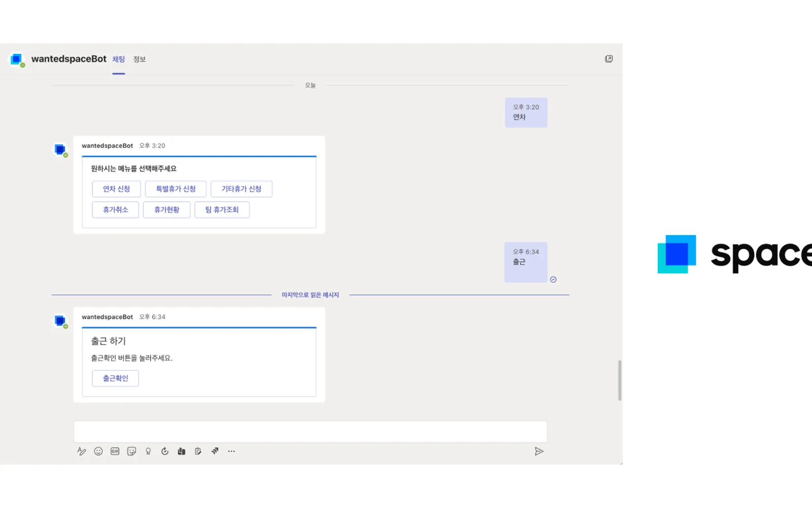This screenshot has height=508, width=812.
Task: Click the 팀 휴가조회 button
Action: click(x=222, y=210)
